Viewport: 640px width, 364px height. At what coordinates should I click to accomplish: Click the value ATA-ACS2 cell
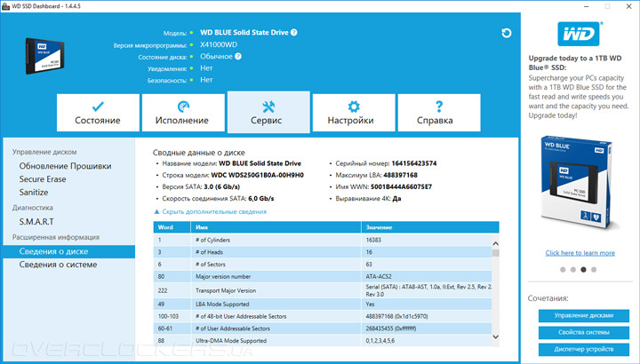[x=379, y=276]
